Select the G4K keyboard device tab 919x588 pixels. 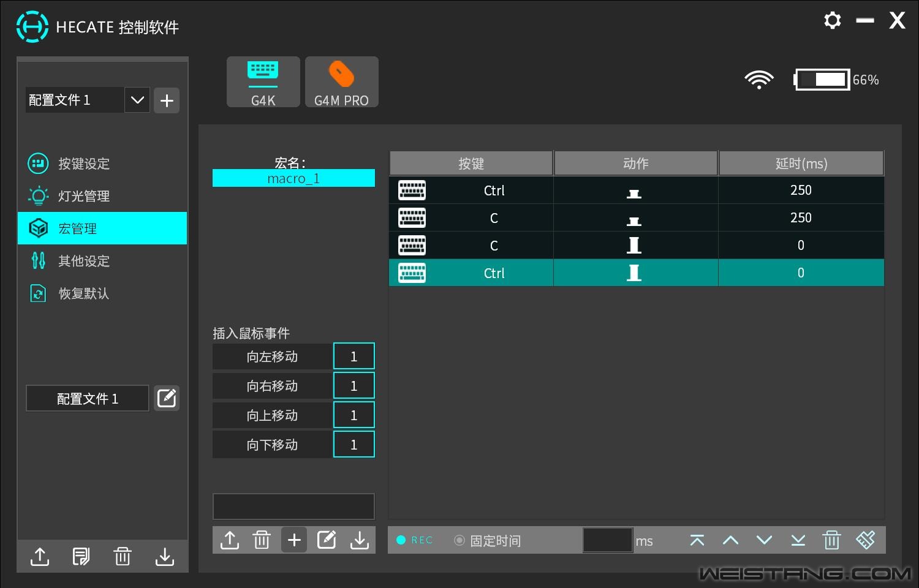pos(263,82)
